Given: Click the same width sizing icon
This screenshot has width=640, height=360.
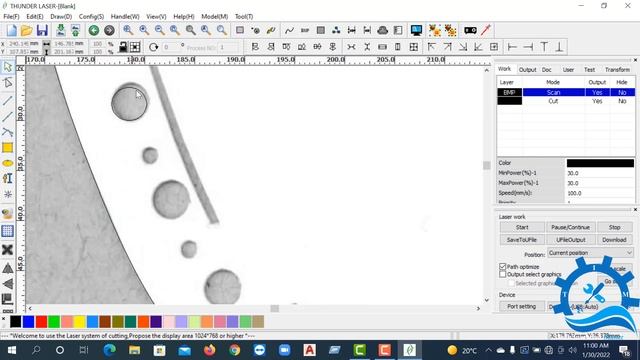Looking at the screenshot, I should [382, 47].
